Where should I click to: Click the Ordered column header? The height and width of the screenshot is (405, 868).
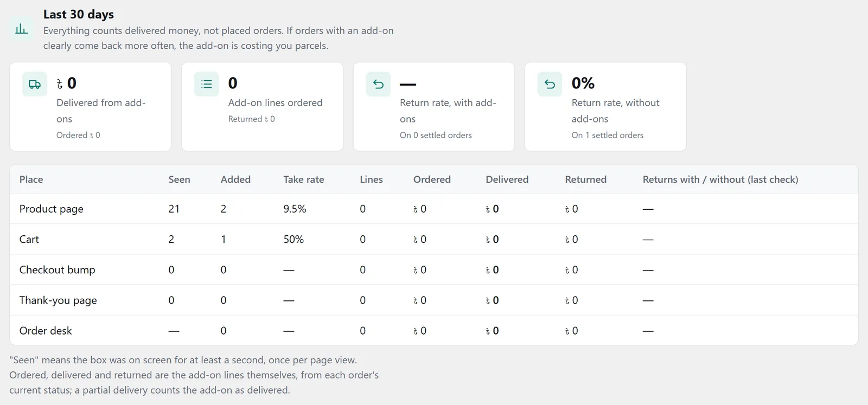tap(432, 179)
